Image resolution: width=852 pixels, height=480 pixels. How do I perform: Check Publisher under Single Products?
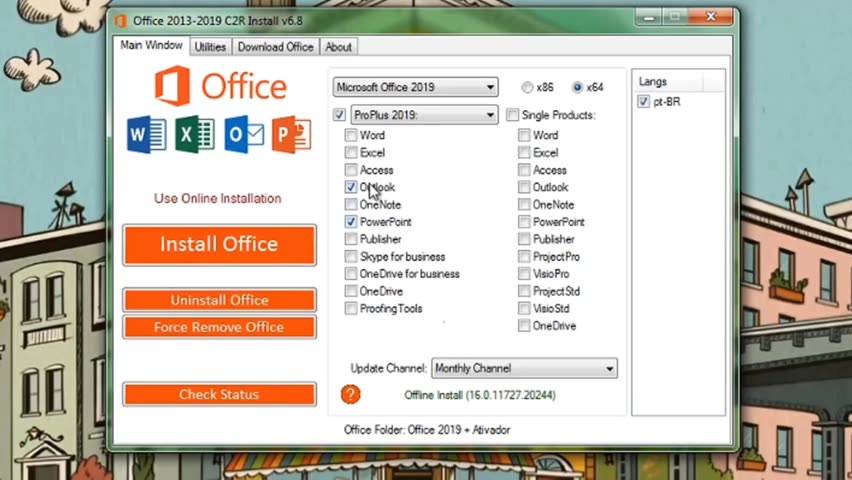[524, 239]
